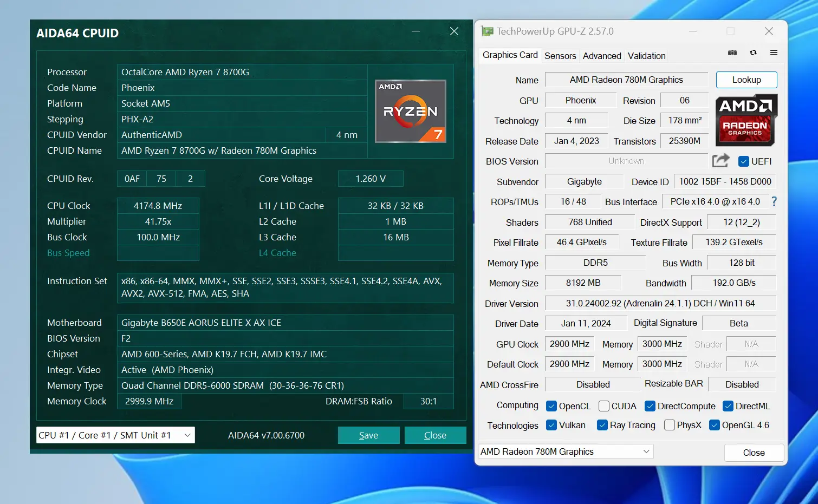Enable or disable the Ray Tracing checkbox
The width and height of the screenshot is (818, 504).
(x=602, y=425)
